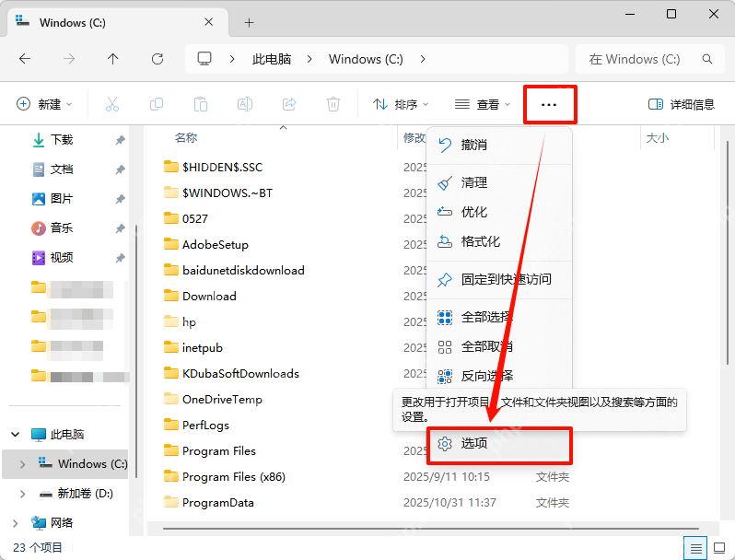Choose 全部选择 from the menu
Viewport: 735px width, 560px height.
tap(499, 317)
